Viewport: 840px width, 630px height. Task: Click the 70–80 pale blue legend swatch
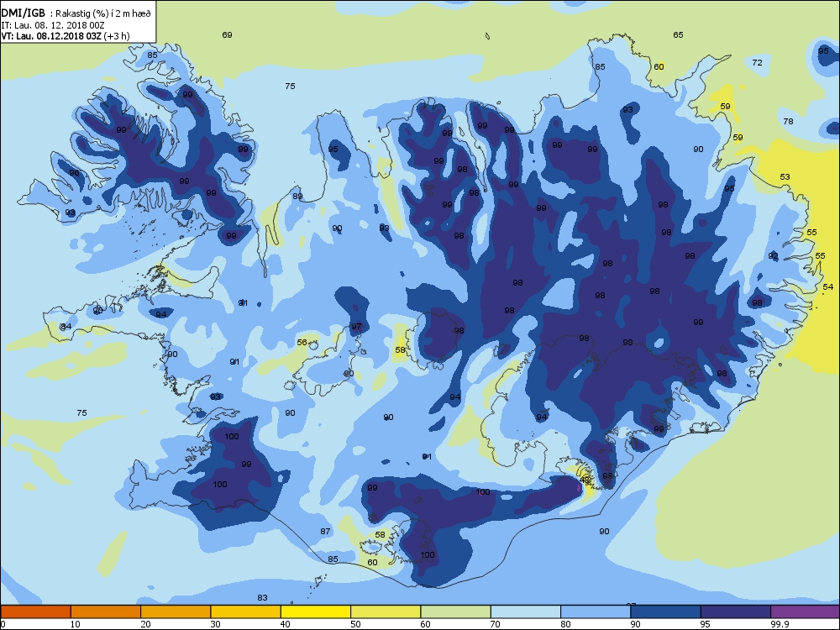(x=526, y=612)
